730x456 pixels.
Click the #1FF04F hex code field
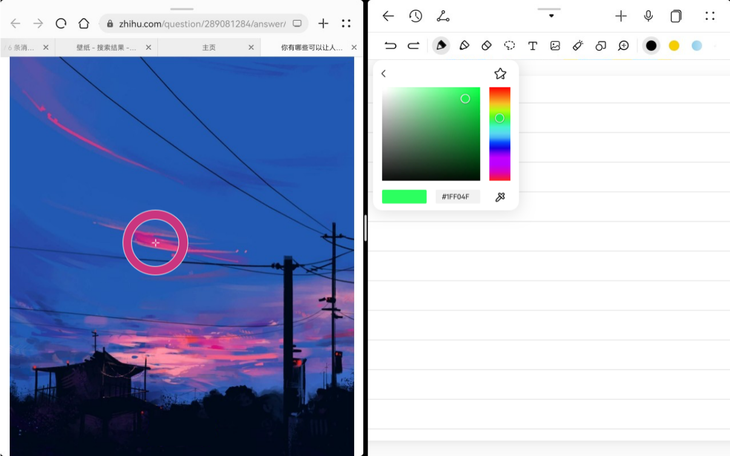pos(458,197)
